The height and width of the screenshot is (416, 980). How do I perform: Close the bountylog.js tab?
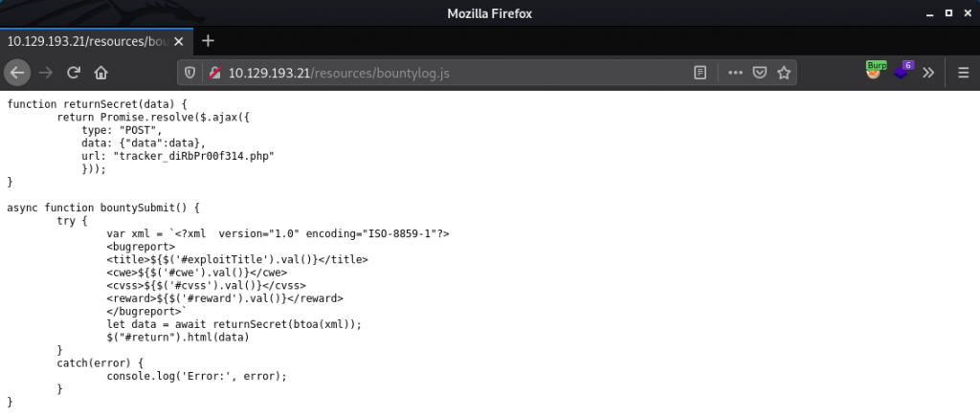pyautogui.click(x=178, y=41)
